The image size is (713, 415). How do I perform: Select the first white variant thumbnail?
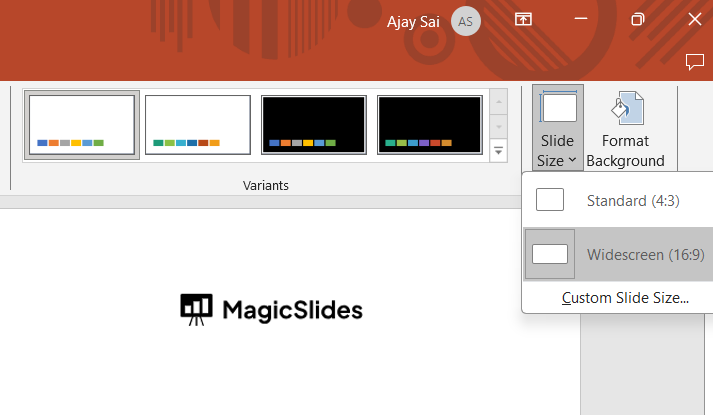(x=82, y=126)
